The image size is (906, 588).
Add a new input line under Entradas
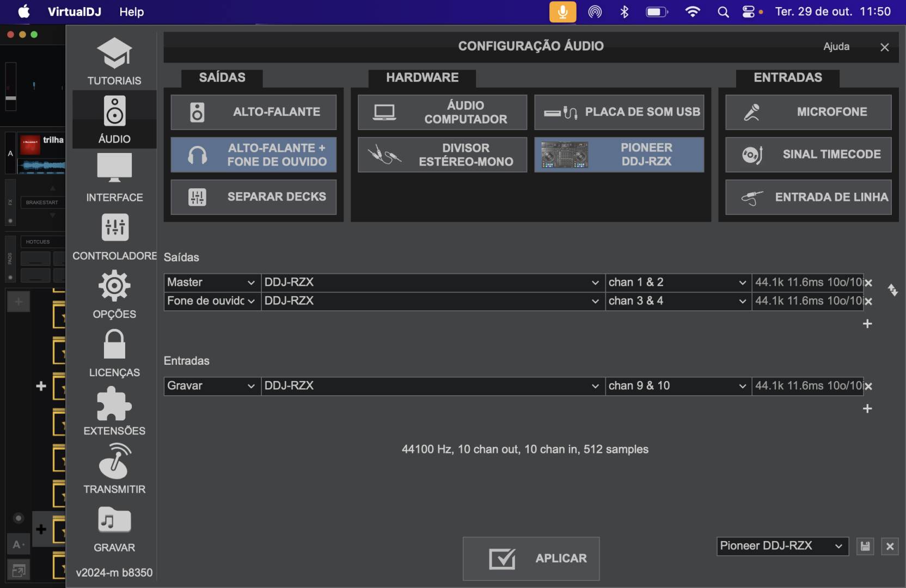click(868, 409)
